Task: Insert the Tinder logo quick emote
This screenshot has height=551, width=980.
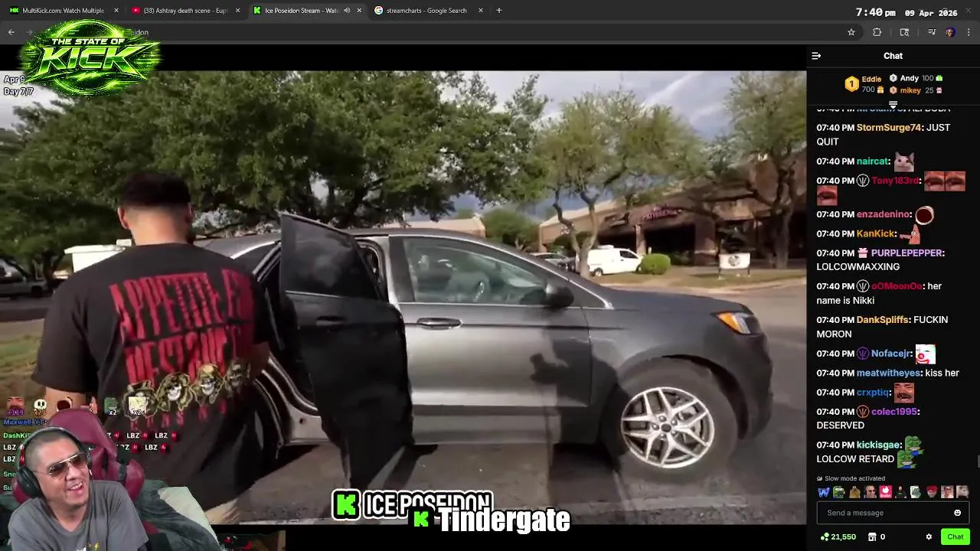Action: (886, 492)
